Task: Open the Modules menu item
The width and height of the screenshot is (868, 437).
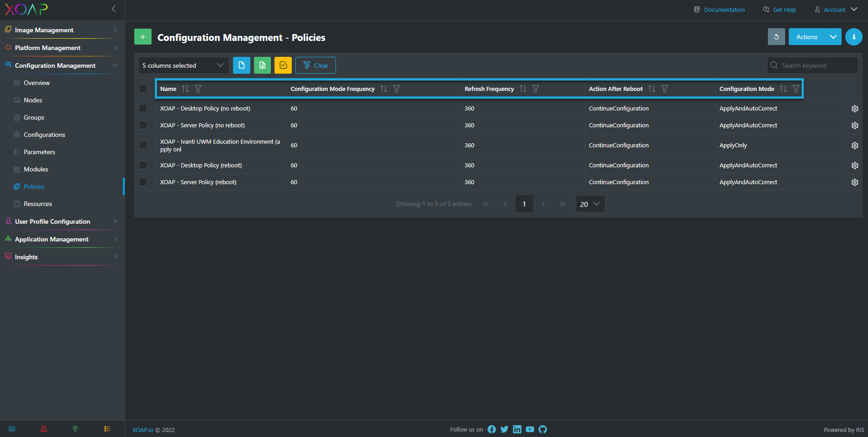Action: pos(36,169)
